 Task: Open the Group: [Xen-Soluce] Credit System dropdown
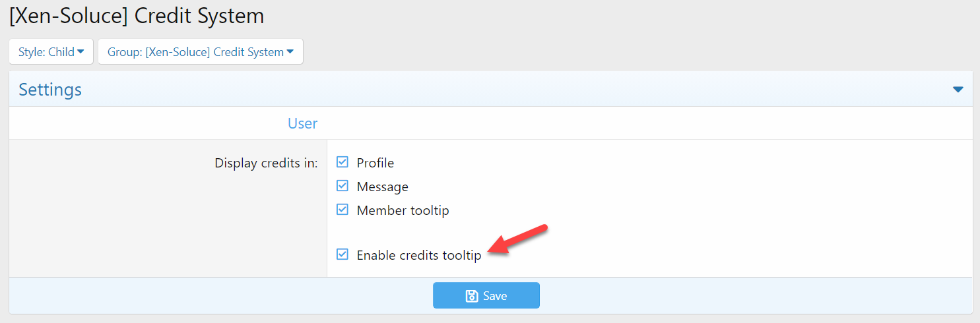point(200,52)
